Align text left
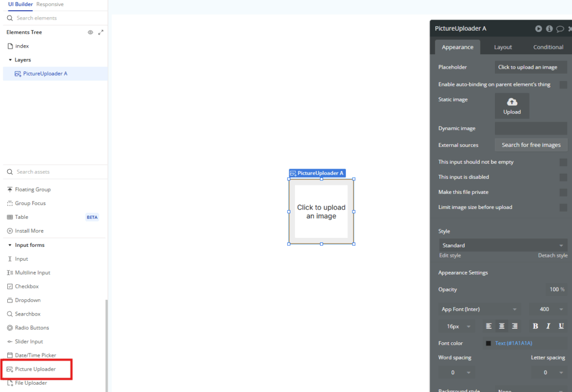The image size is (572, 392). click(x=489, y=326)
